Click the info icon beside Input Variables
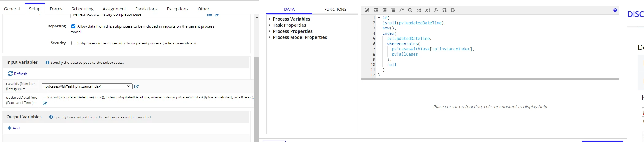Viewport: 644px width, 142px height. pyautogui.click(x=47, y=63)
